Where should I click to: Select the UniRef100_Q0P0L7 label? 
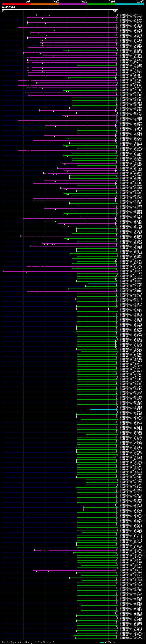tap(131, 311)
